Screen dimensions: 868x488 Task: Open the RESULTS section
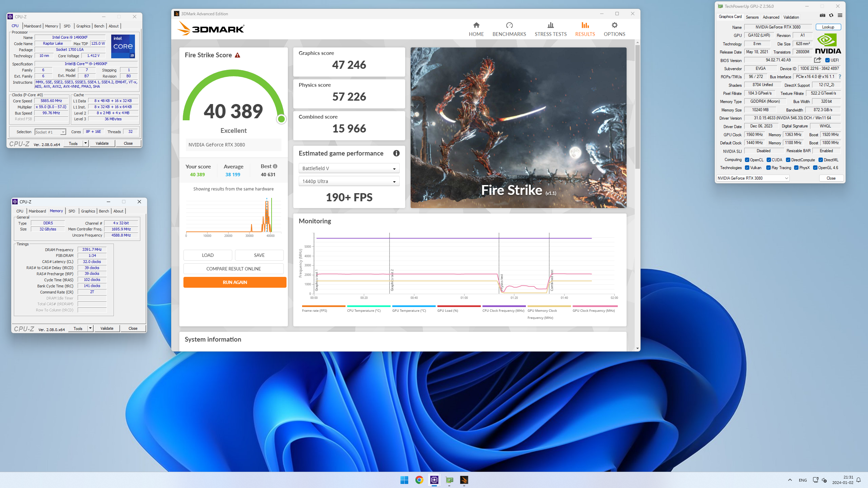pos(585,29)
